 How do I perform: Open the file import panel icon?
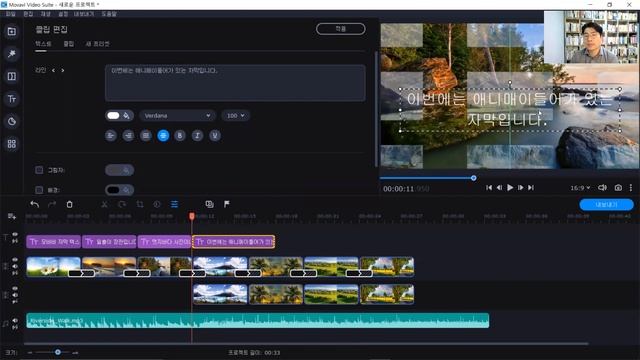click(x=12, y=31)
